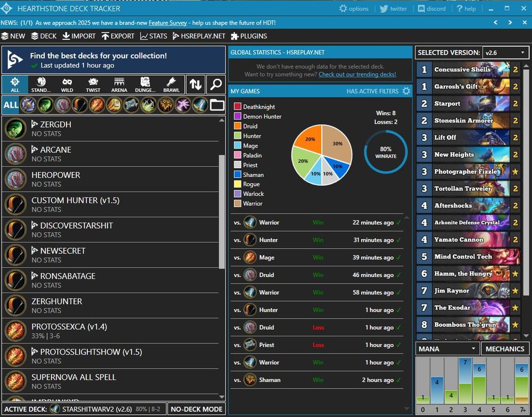Open the STATS menu
Viewport: 532px width, 417px height.
(x=153, y=36)
